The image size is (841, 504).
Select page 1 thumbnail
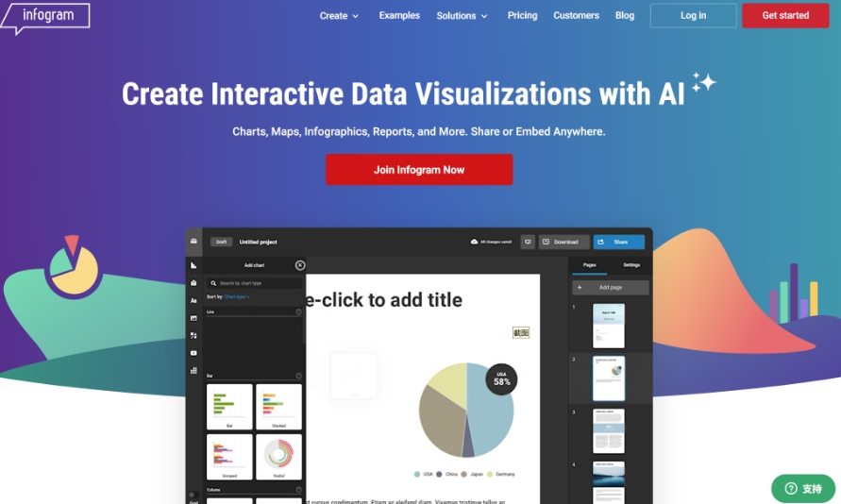click(609, 326)
